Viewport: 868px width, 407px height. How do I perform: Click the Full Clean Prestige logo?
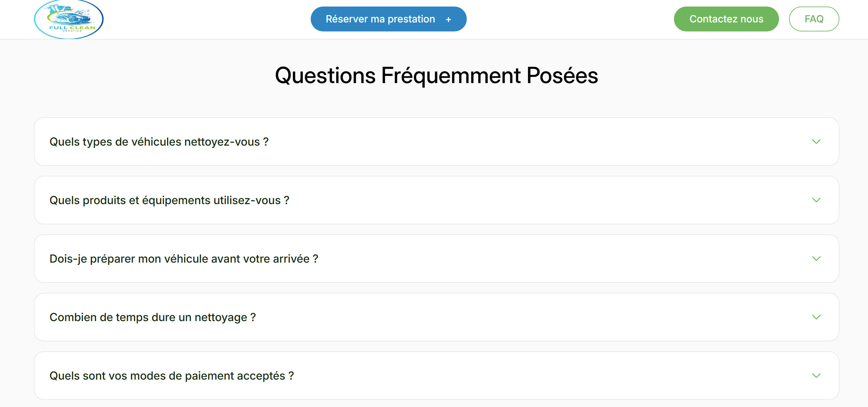coord(69,19)
